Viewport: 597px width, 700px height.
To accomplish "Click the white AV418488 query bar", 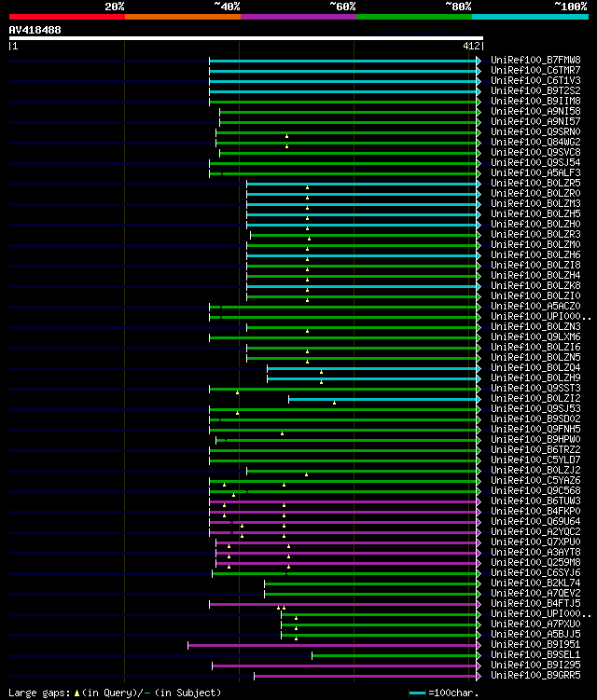I will point(245,38).
